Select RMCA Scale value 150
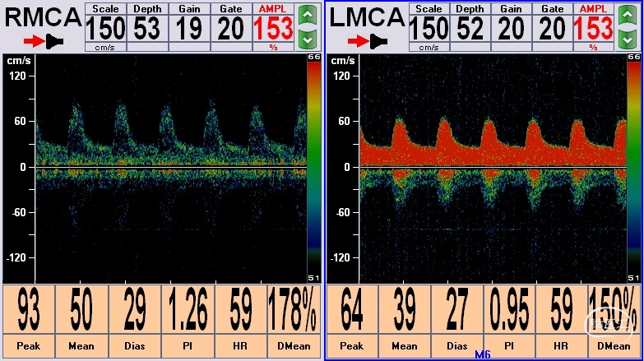Viewport: 644px width, 361px height. coord(105,29)
